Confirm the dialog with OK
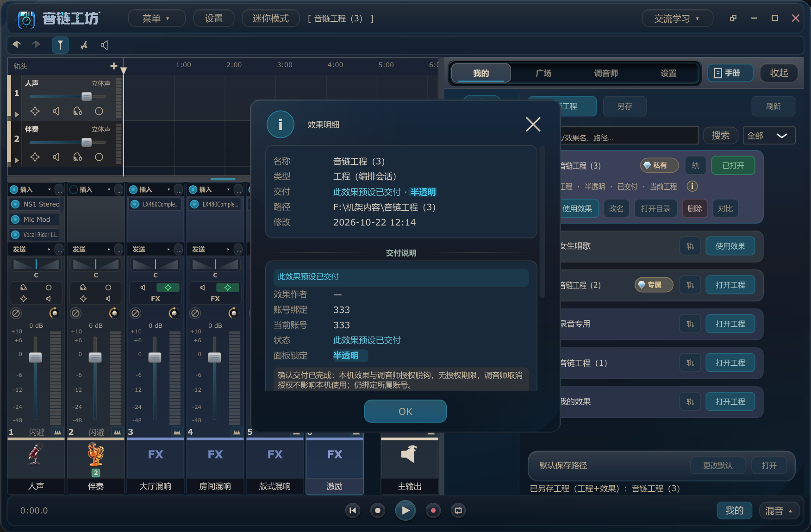The height and width of the screenshot is (532, 811). click(405, 411)
